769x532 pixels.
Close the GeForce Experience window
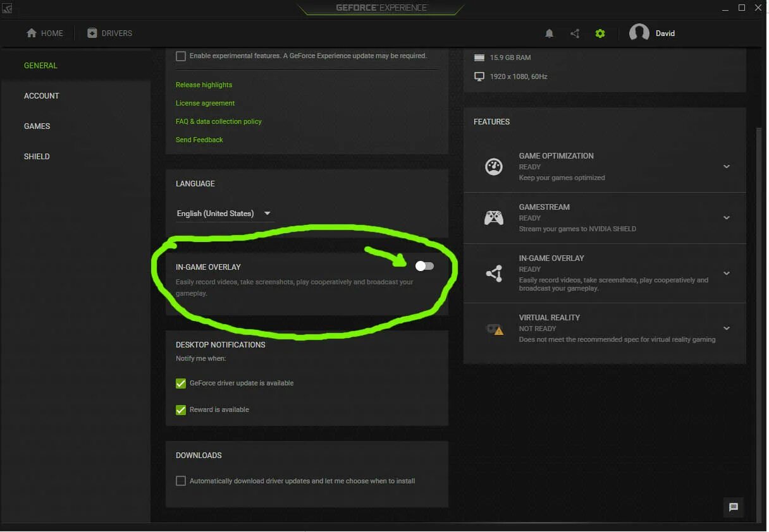click(759, 8)
